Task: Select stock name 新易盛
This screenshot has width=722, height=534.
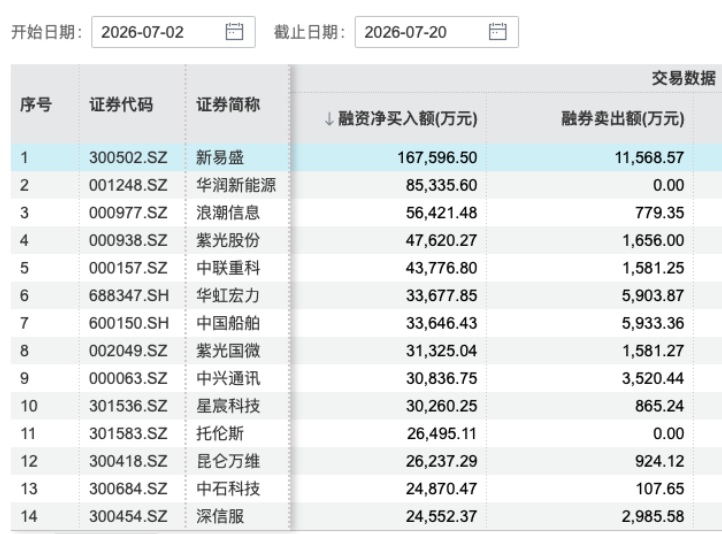Action: (220, 157)
